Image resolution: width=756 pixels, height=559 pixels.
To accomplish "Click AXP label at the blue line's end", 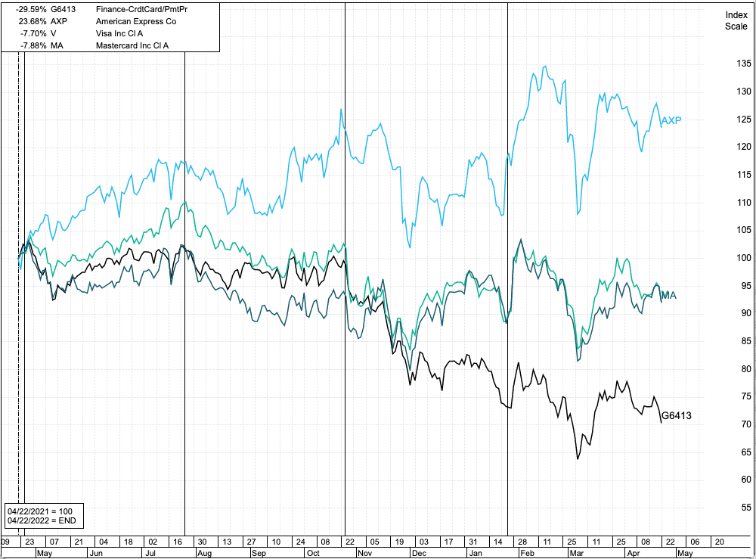I will pos(671,120).
